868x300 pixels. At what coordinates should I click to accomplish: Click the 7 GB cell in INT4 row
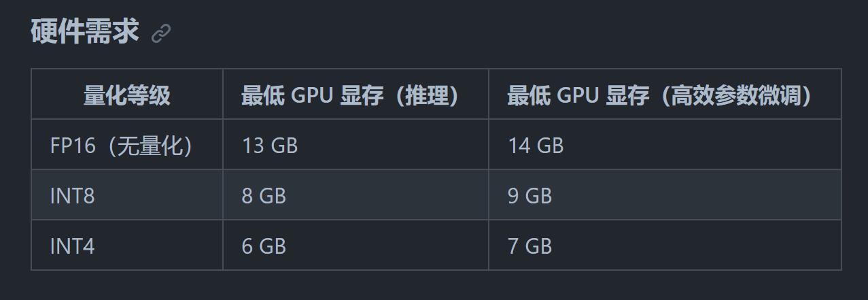click(530, 246)
